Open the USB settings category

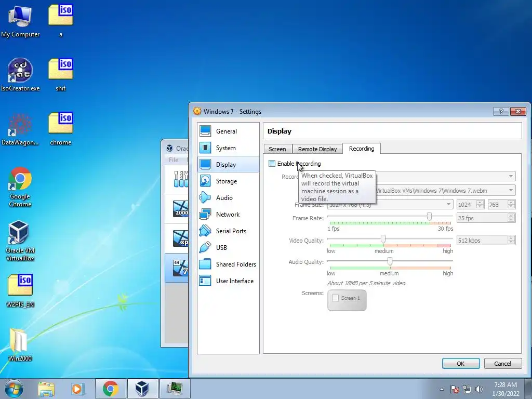[228, 248]
